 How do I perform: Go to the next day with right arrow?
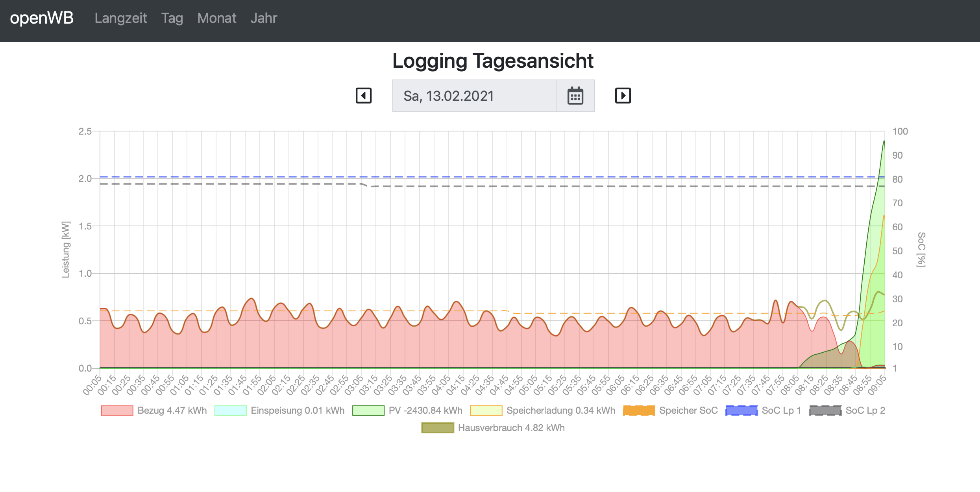tap(623, 96)
